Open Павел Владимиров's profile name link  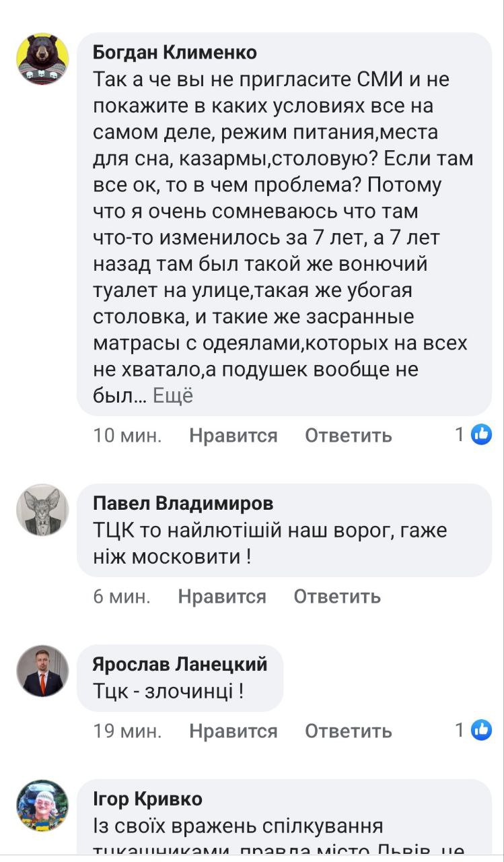(183, 503)
